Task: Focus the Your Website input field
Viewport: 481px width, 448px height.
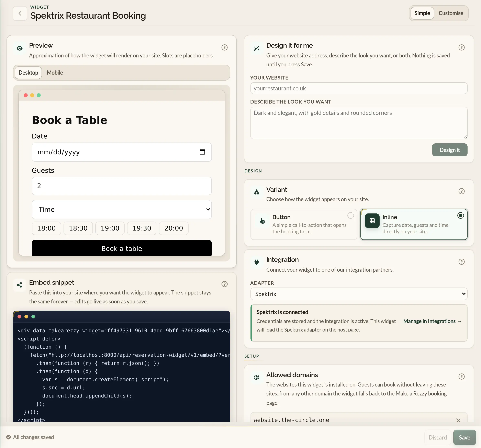Action: click(359, 88)
